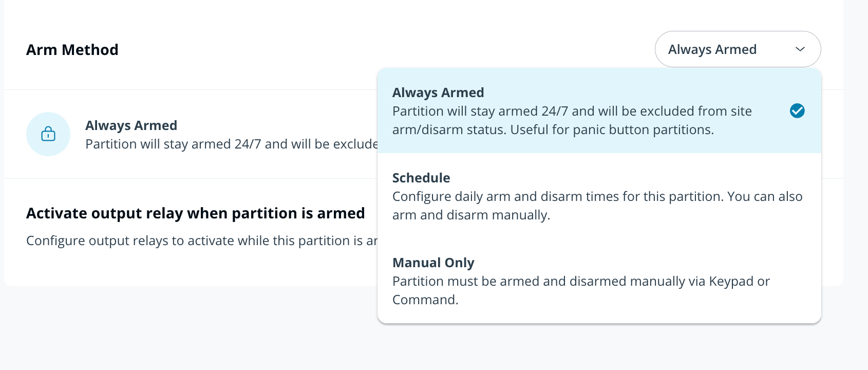Screen dimensions: 868x370
Task: Pick the Manual Only option title
Action: pos(433,263)
